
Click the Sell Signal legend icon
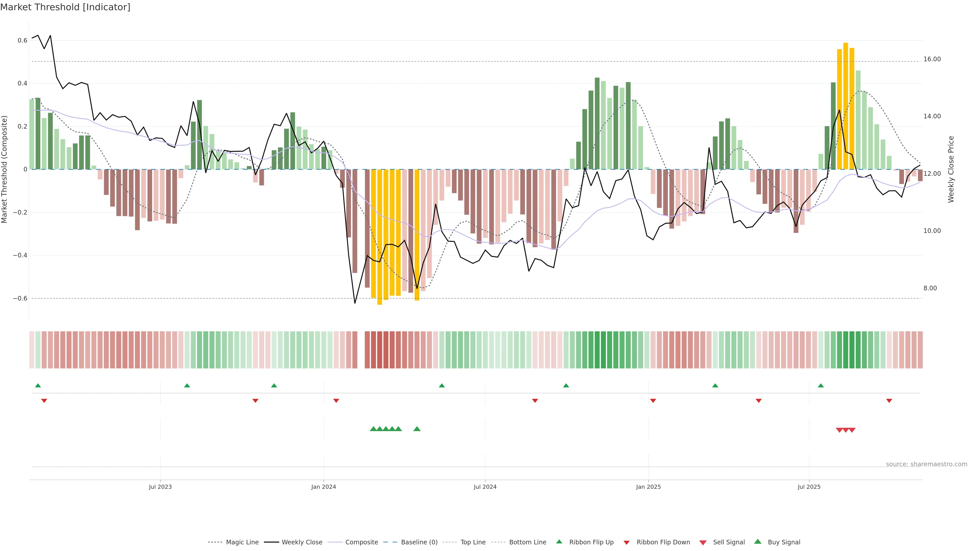tap(703, 543)
